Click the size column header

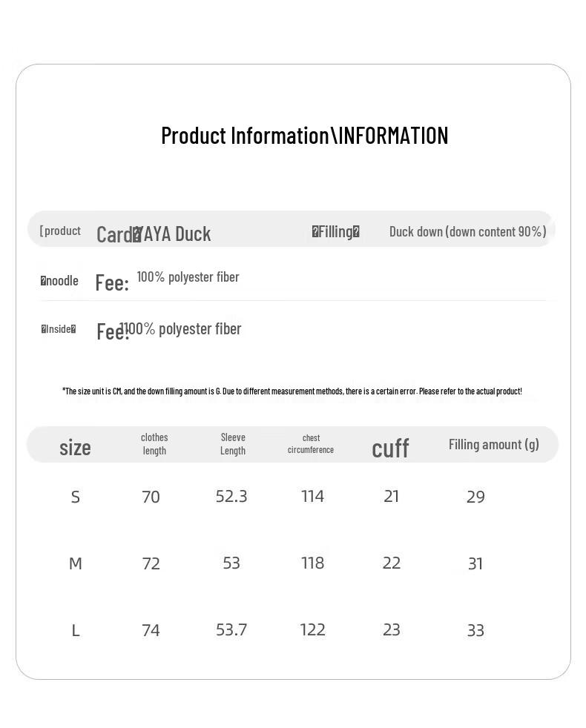tap(75, 448)
